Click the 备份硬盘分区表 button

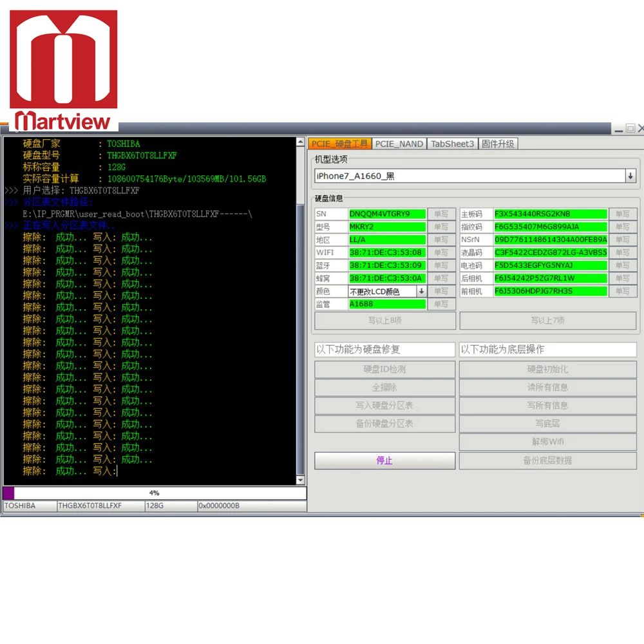[x=385, y=424]
